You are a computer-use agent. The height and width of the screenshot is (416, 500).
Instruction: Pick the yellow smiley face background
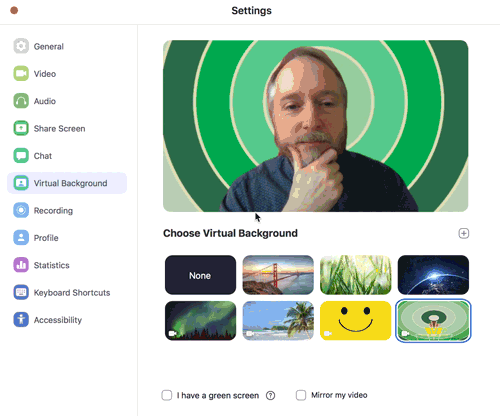click(356, 321)
